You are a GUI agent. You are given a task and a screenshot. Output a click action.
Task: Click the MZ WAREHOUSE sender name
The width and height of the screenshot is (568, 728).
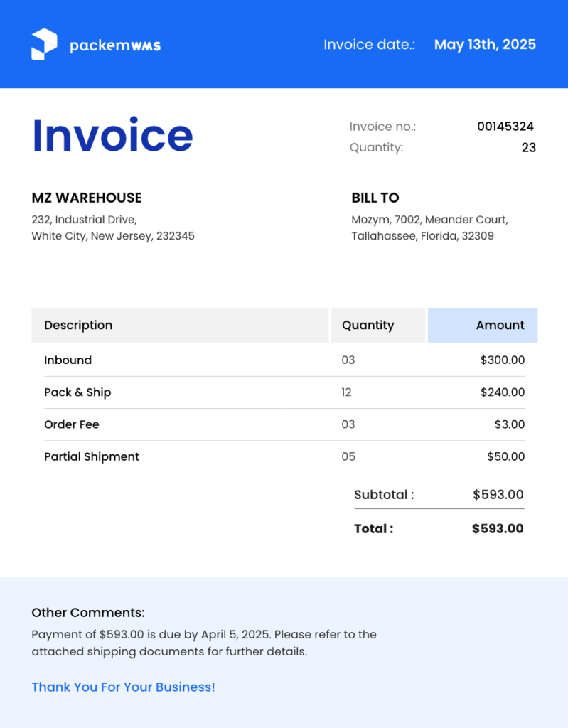coord(87,198)
